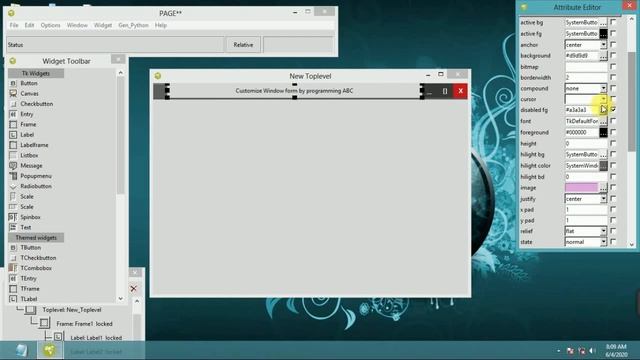Choose the Frame widget icon
The height and width of the screenshot is (360, 640).
13,124
